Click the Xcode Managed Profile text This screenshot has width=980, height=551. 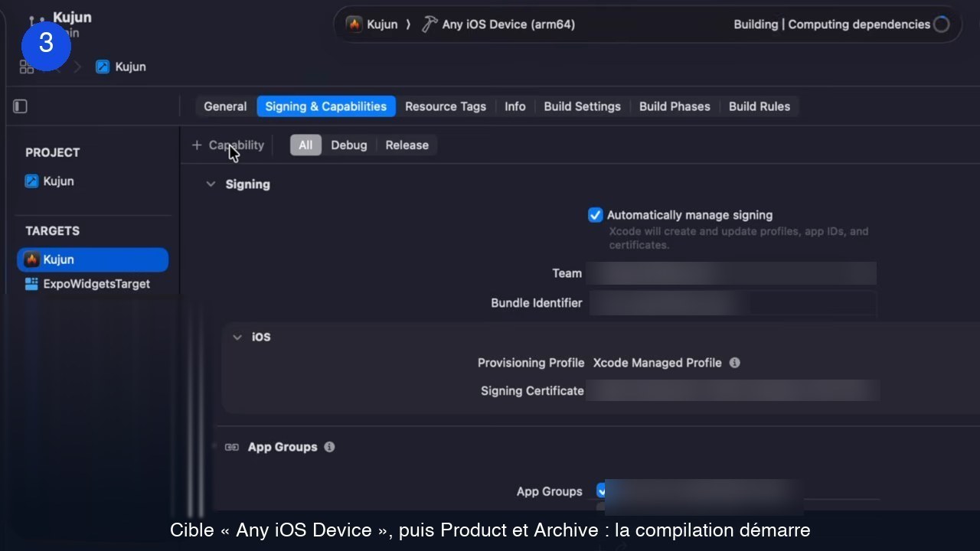pyautogui.click(x=658, y=363)
